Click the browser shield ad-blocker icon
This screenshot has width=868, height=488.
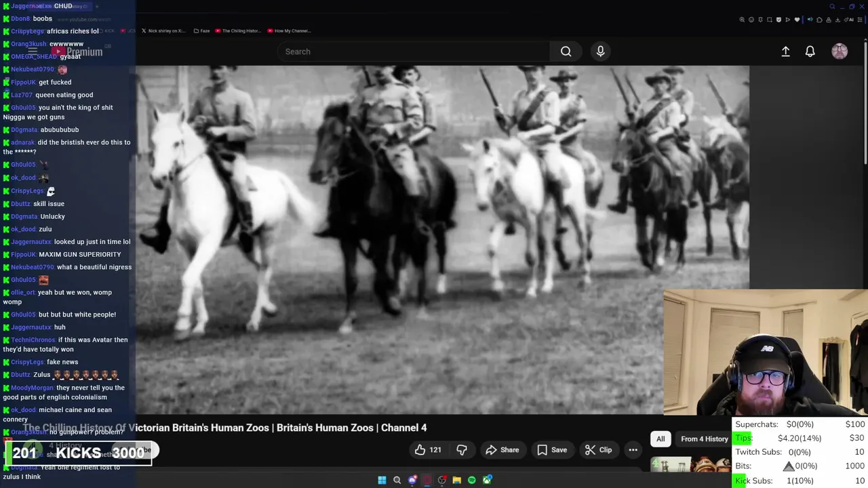point(778,20)
